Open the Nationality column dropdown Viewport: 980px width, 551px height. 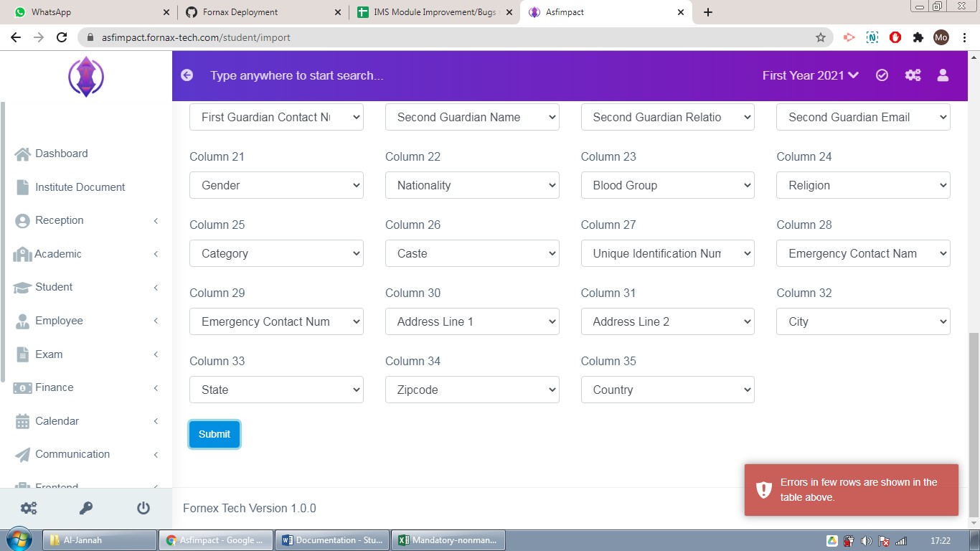point(472,185)
